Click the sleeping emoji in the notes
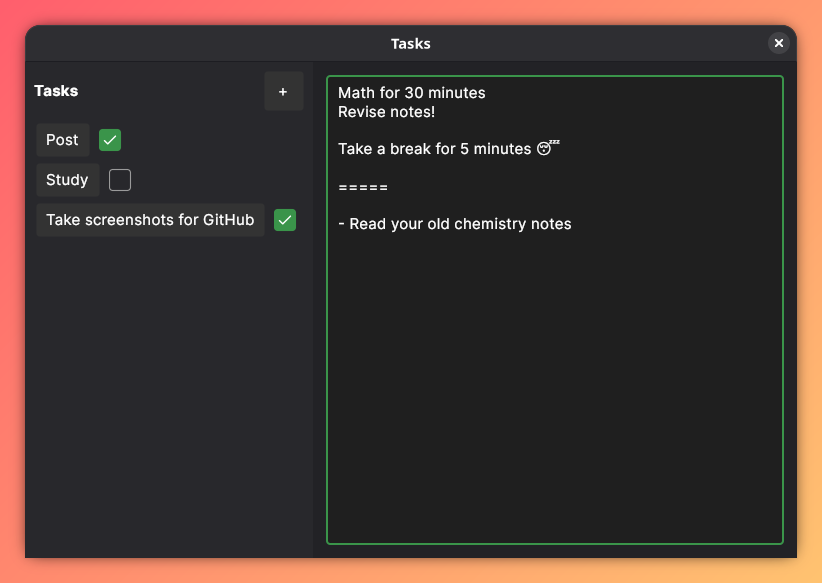 [x=546, y=149]
